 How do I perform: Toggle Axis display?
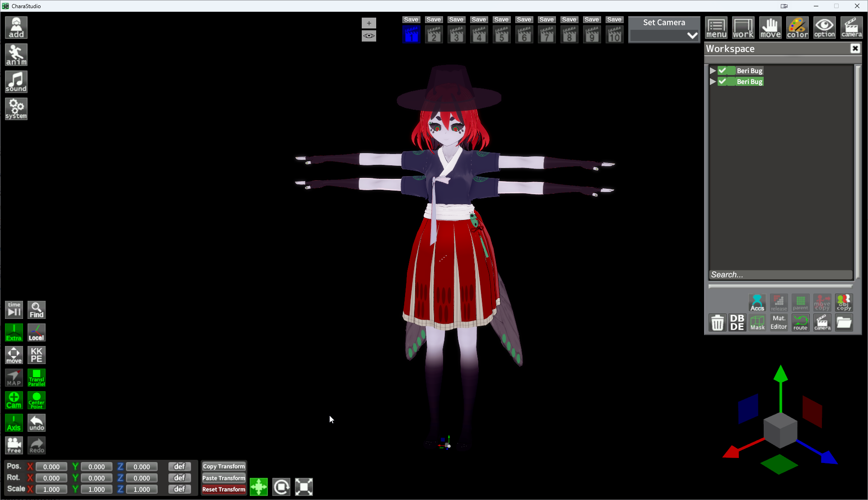(14, 423)
